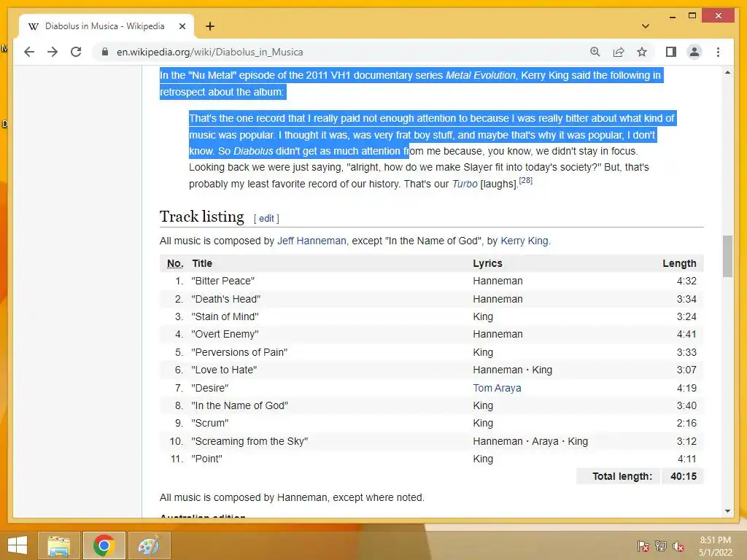The width and height of the screenshot is (747, 560).
Task: Click the page scrollbar thumb
Action: pyautogui.click(x=727, y=256)
